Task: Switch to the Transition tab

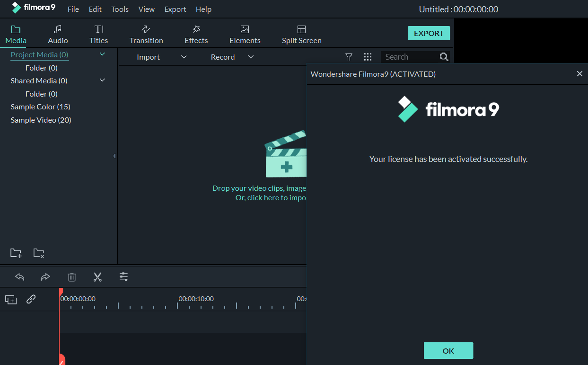Action: pyautogui.click(x=146, y=35)
